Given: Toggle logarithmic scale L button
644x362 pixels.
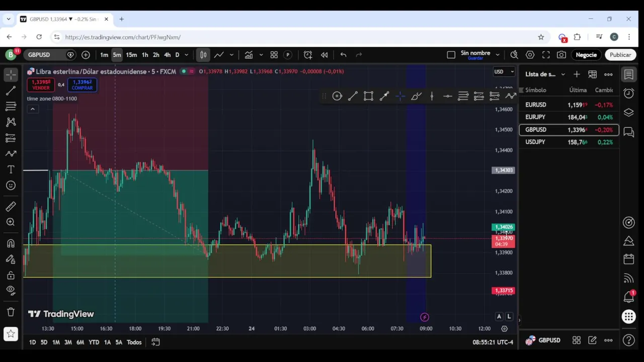Looking at the screenshot, I should click(x=509, y=316).
